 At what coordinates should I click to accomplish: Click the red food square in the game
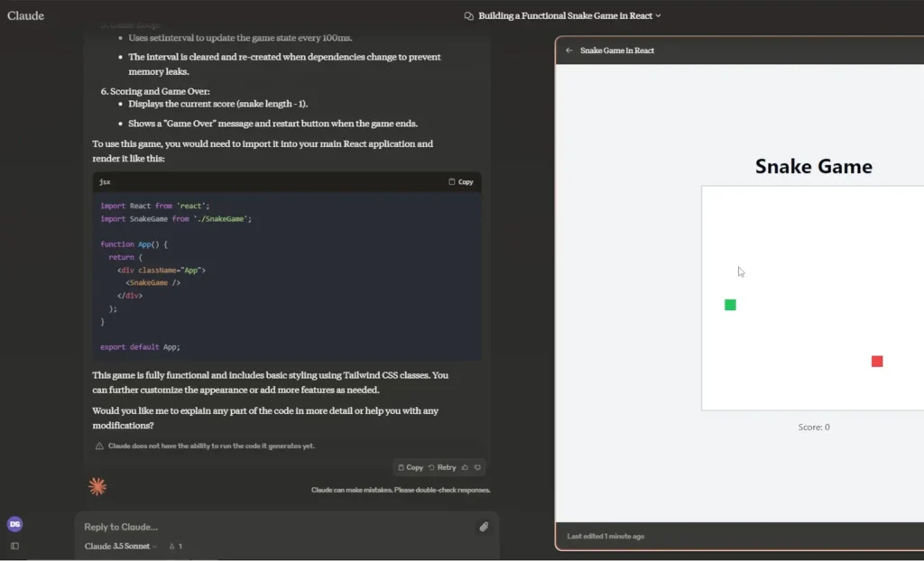click(877, 362)
